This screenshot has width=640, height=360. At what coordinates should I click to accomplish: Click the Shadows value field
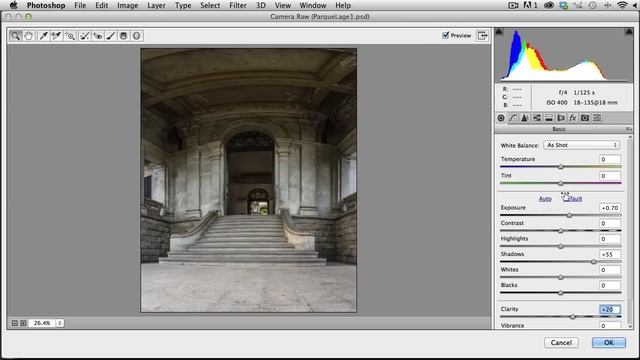tap(610, 254)
